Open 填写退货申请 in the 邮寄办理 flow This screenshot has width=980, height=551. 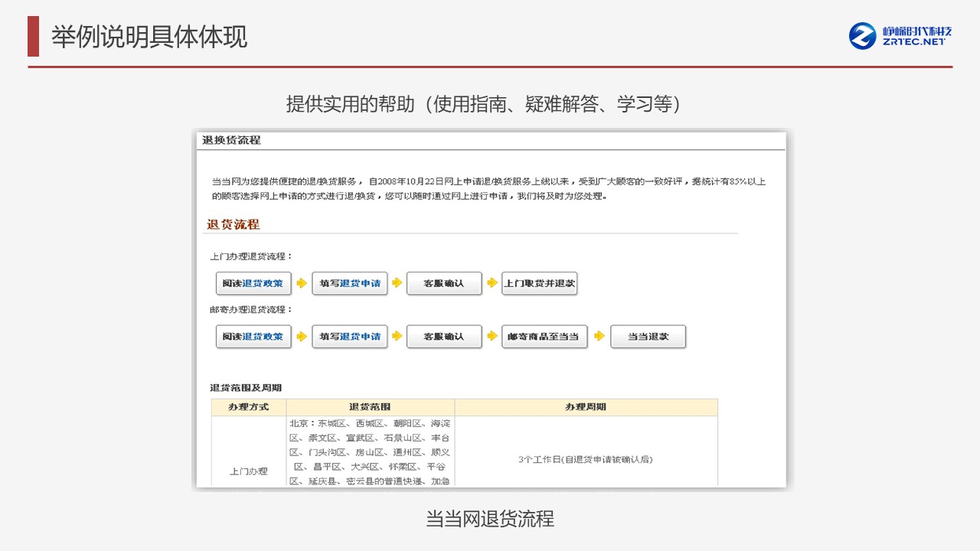[x=350, y=336]
